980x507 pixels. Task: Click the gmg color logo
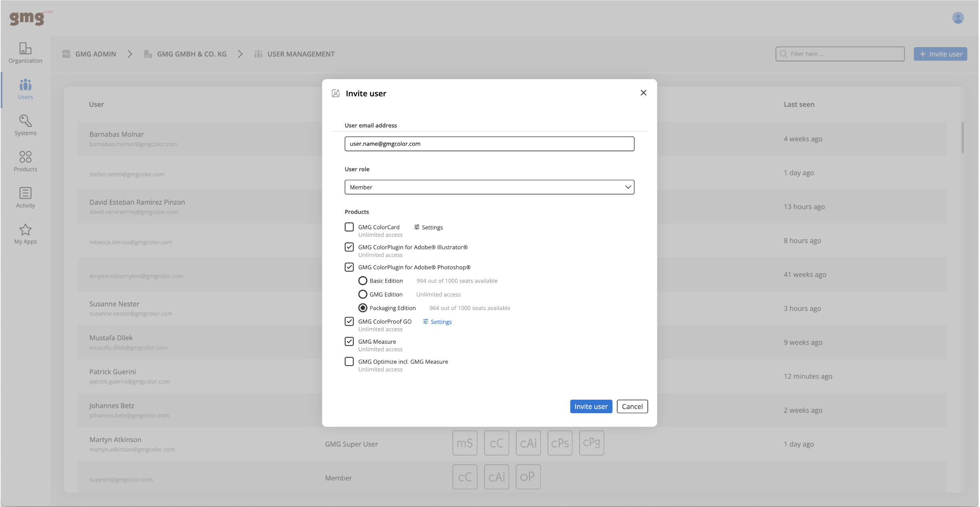[x=31, y=17]
